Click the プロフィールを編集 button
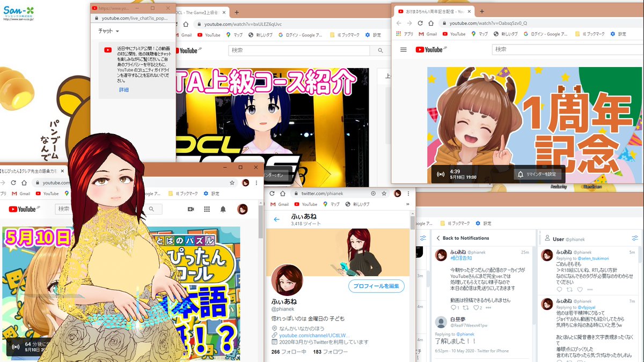The height and width of the screenshot is (362, 644). pos(376,286)
